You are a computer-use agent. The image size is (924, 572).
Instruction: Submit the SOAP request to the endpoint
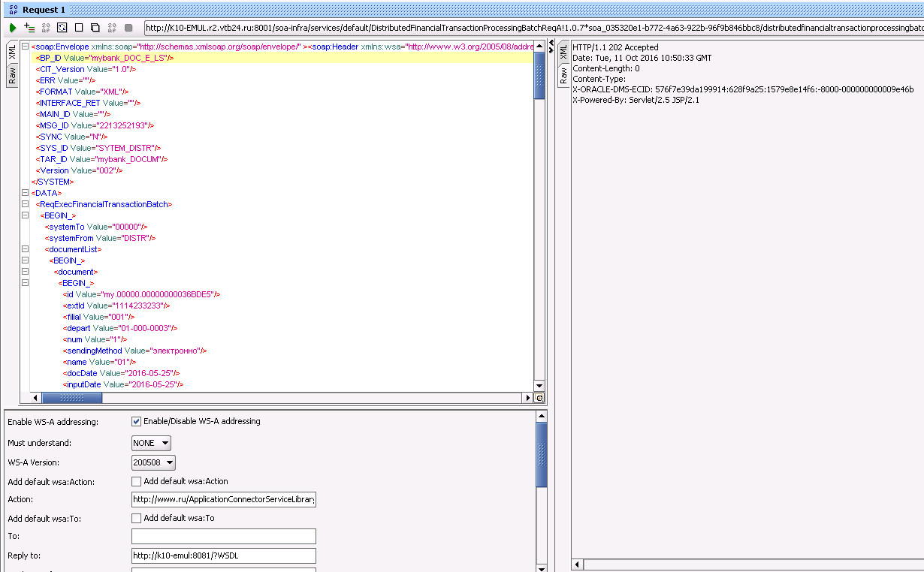[13, 26]
